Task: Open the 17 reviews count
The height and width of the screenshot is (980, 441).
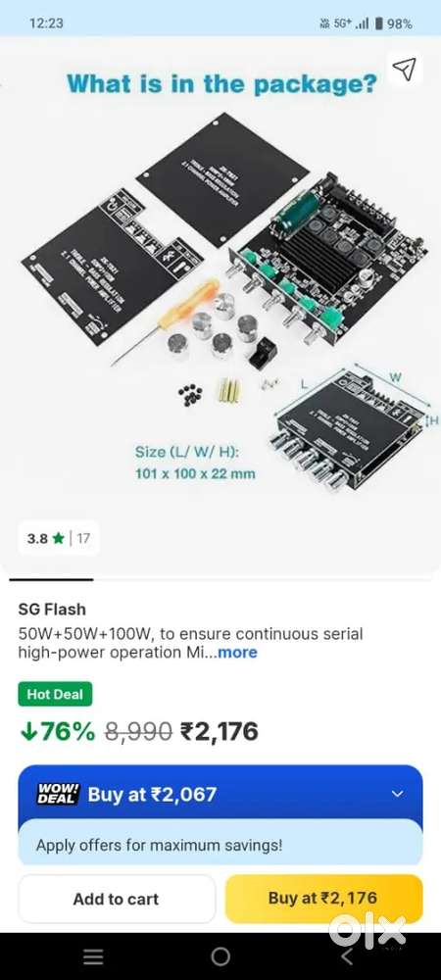Action: [x=83, y=538]
